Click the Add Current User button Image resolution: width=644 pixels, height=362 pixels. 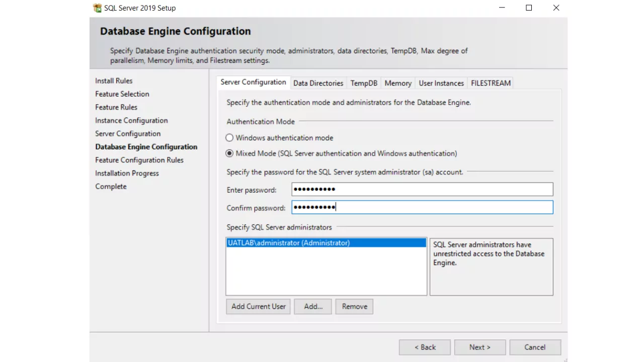pos(259,306)
